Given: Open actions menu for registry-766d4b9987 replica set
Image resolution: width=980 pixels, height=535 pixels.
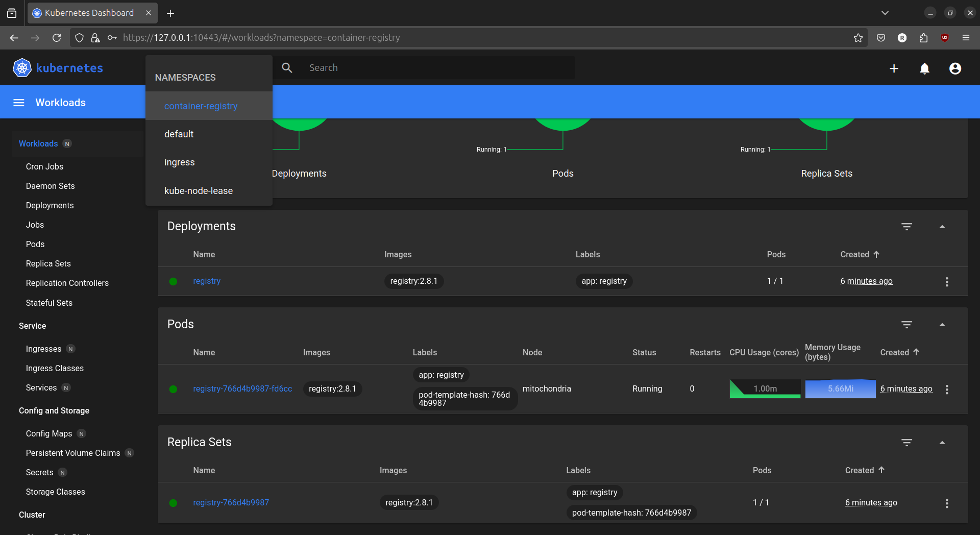Looking at the screenshot, I should click(x=947, y=503).
